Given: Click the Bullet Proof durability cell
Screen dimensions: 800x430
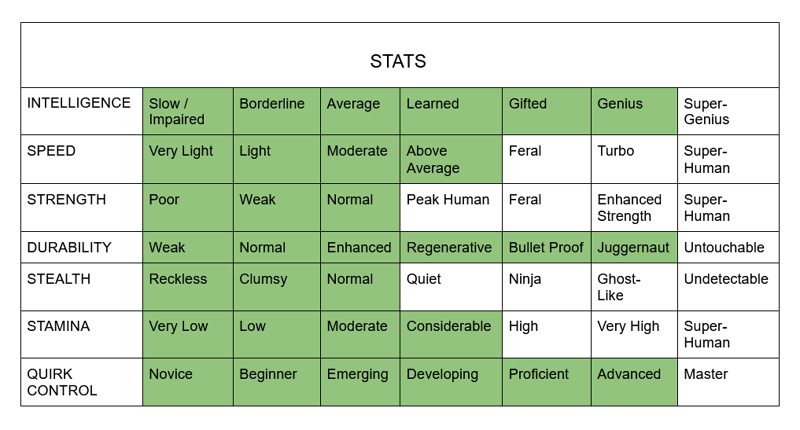Looking at the screenshot, I should [x=546, y=247].
